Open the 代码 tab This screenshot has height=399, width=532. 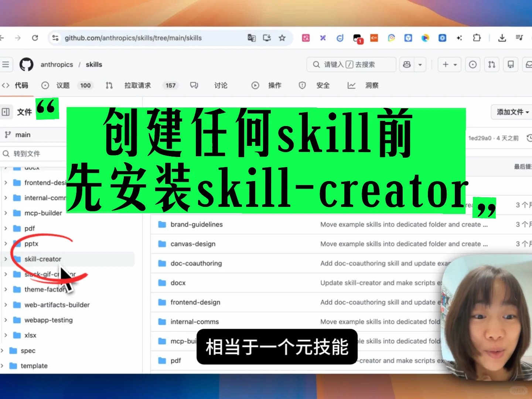click(x=15, y=85)
